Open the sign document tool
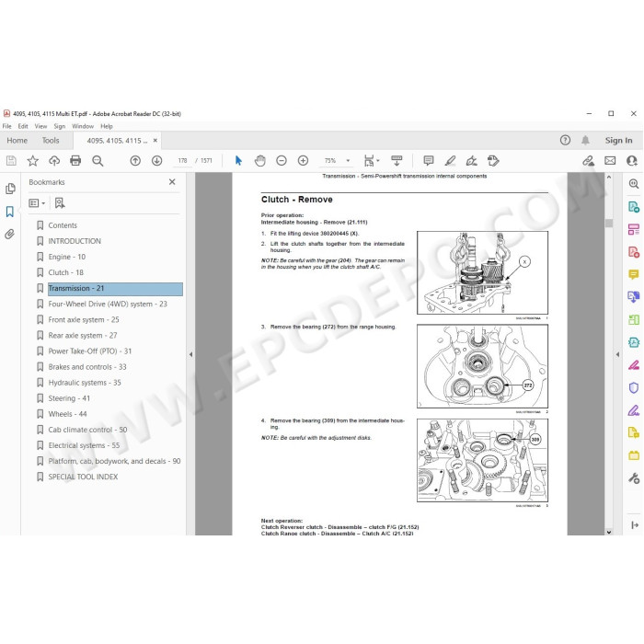This screenshot has width=644, height=644. tap(471, 161)
